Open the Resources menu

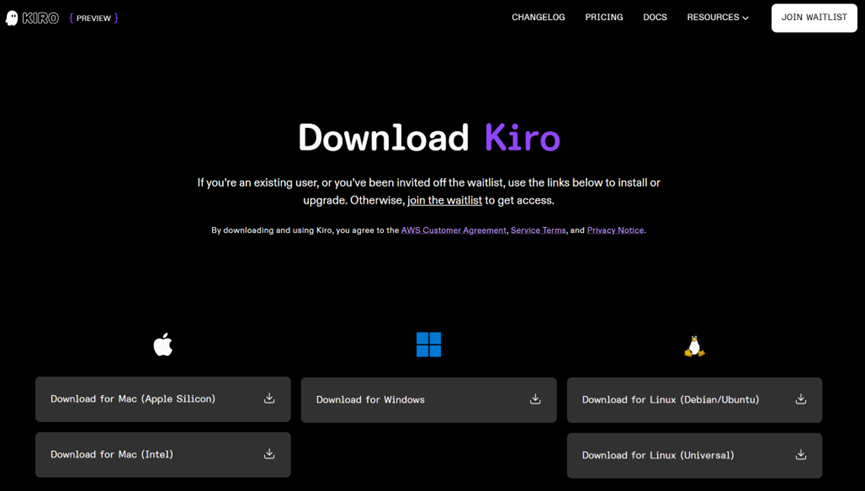pyautogui.click(x=718, y=17)
